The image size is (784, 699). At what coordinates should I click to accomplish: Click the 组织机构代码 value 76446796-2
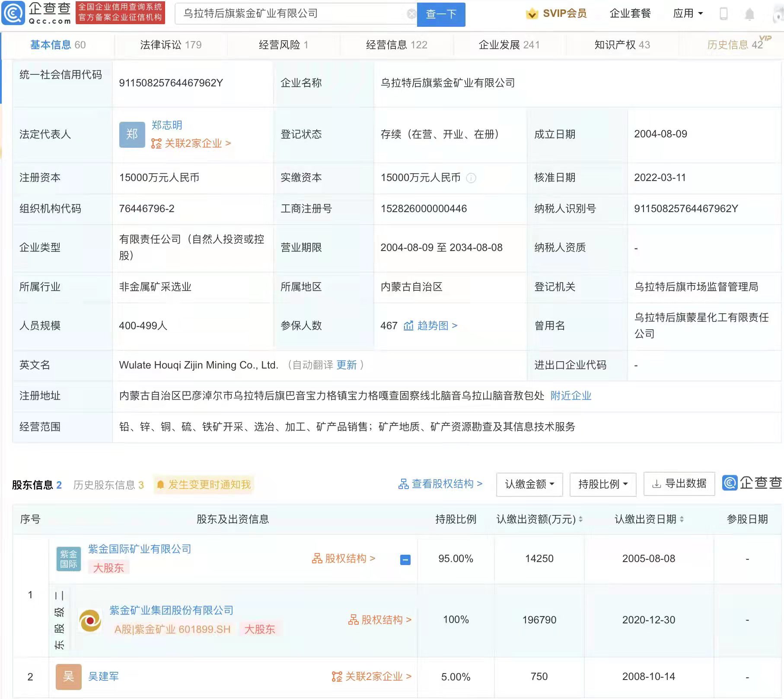point(147,209)
